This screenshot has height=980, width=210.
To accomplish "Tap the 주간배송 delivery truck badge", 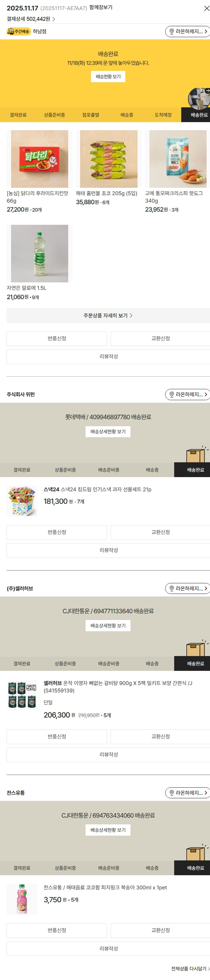I will [x=18, y=32].
